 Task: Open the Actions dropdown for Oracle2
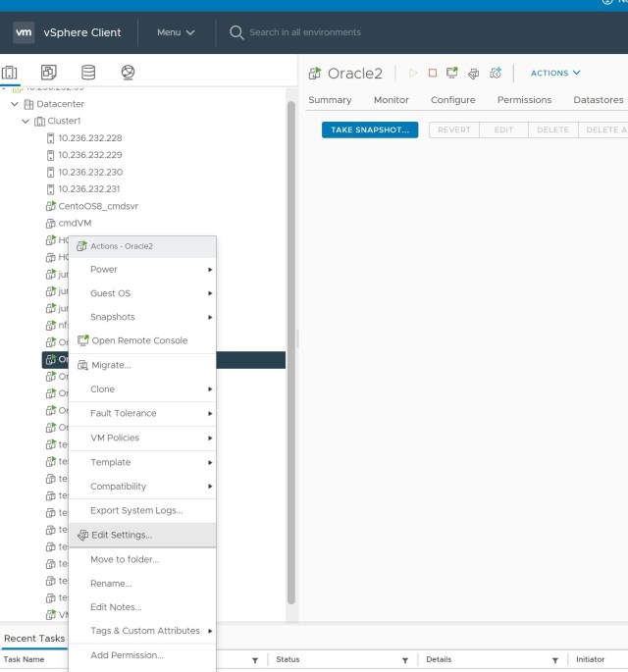555,73
